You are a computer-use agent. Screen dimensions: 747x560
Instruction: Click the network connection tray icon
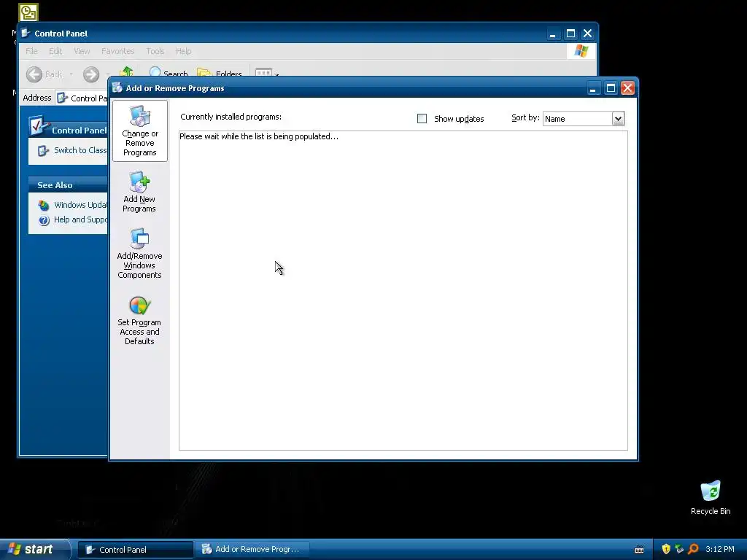(x=679, y=550)
